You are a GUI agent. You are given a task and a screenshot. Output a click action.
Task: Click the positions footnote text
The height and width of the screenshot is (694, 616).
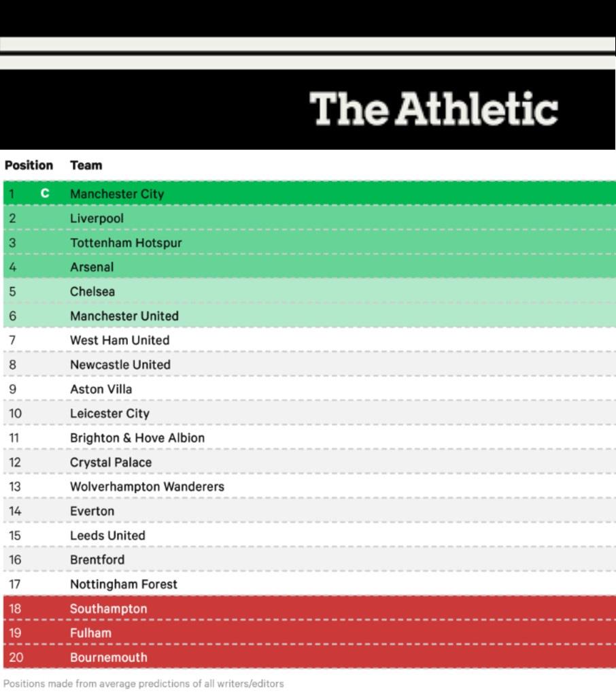(143, 684)
